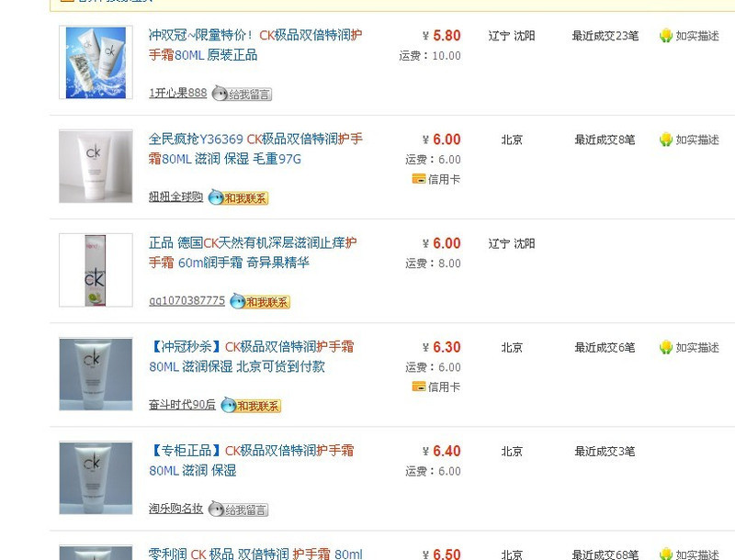The height and width of the screenshot is (560, 735).
Task: Click 如实描述 badge of the 最近成交8笔 listing
Action: pyautogui.click(x=689, y=140)
